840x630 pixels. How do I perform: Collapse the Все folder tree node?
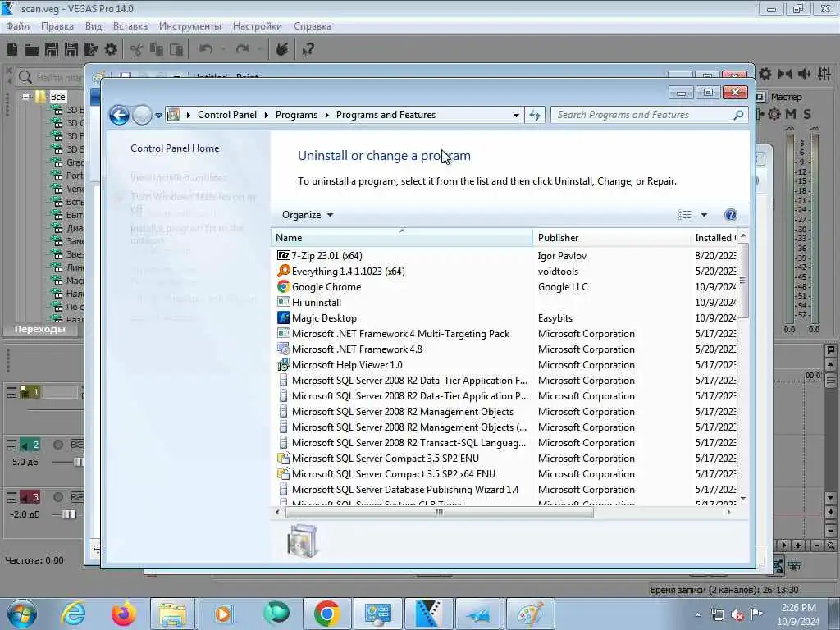pos(25,97)
